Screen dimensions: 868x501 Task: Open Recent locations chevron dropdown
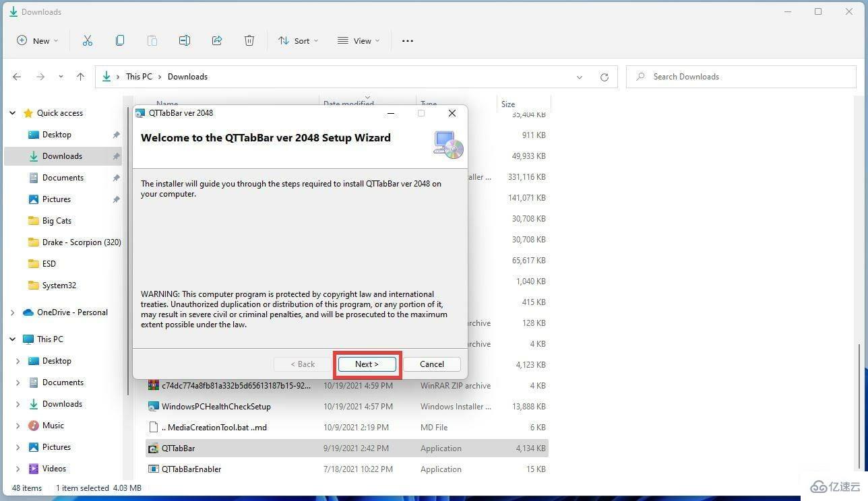61,77
